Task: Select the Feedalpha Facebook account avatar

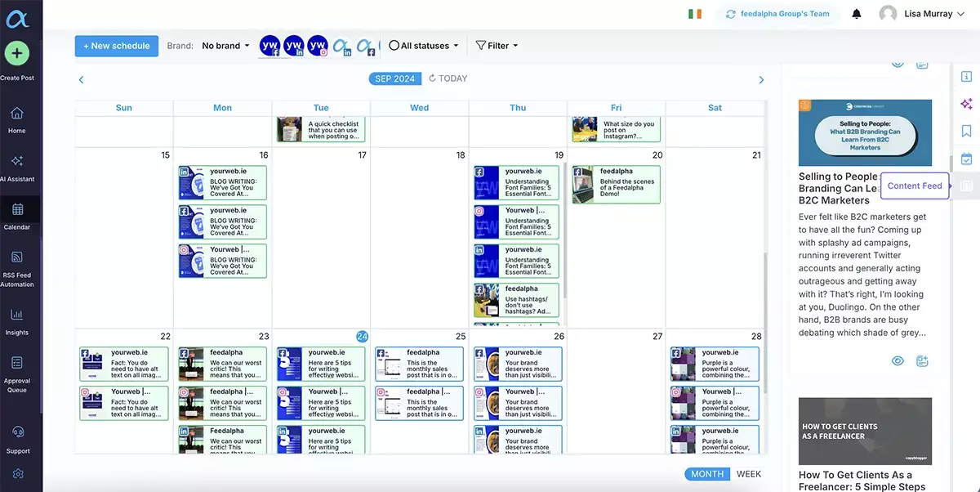Action: click(x=366, y=47)
